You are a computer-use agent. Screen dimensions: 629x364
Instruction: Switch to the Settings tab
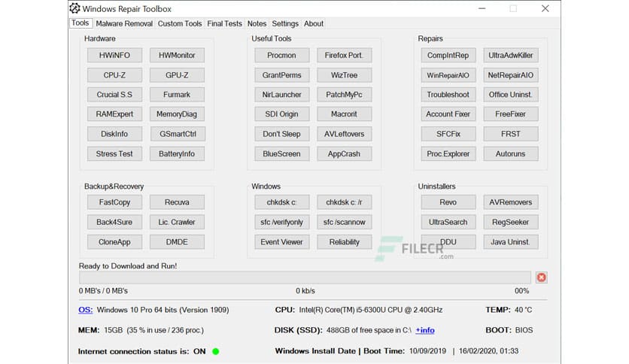[x=285, y=23]
